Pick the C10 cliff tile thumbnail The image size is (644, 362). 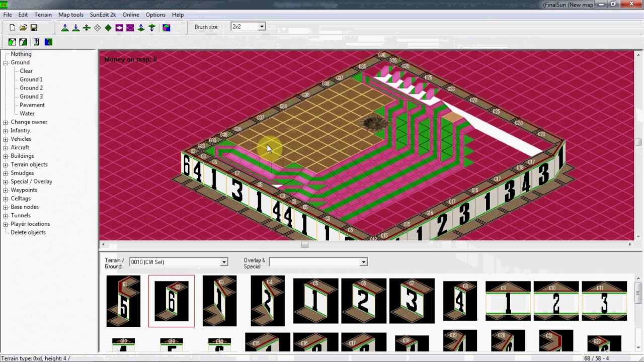pos(556,301)
